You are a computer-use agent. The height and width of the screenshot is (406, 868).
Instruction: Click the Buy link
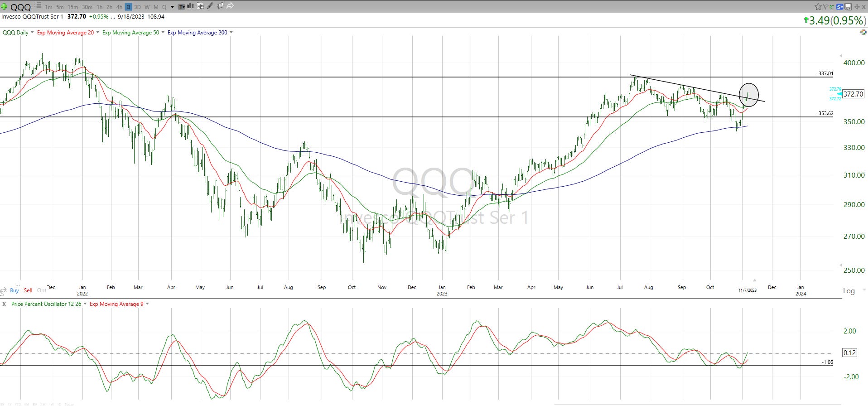pyautogui.click(x=14, y=290)
